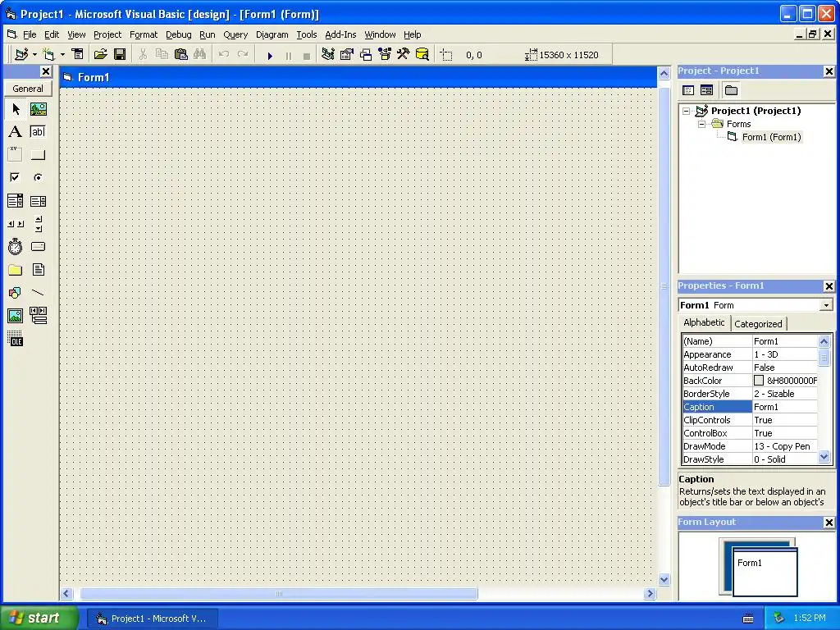
Task: Start the program with Run arrow
Action: (x=270, y=55)
